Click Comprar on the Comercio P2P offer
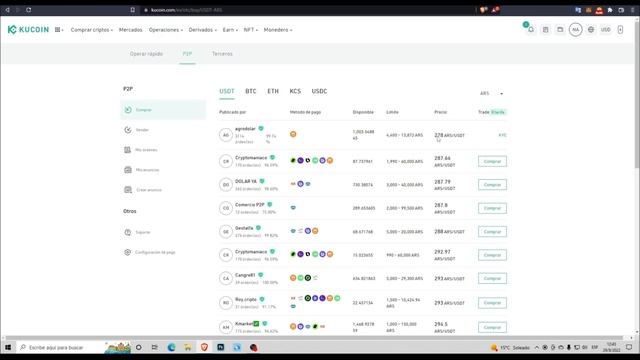The width and height of the screenshot is (640, 360). [x=492, y=208]
